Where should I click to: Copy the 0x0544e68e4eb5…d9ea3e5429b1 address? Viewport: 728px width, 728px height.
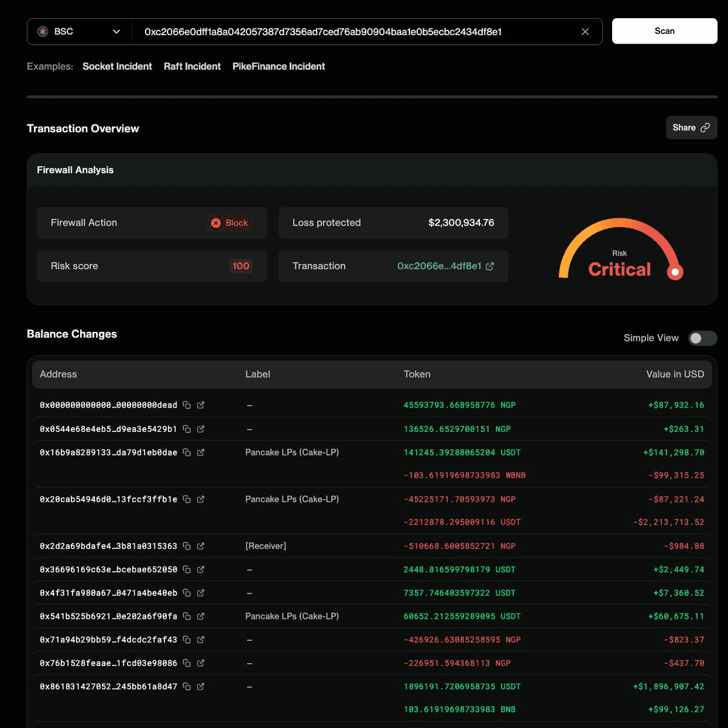(187, 429)
